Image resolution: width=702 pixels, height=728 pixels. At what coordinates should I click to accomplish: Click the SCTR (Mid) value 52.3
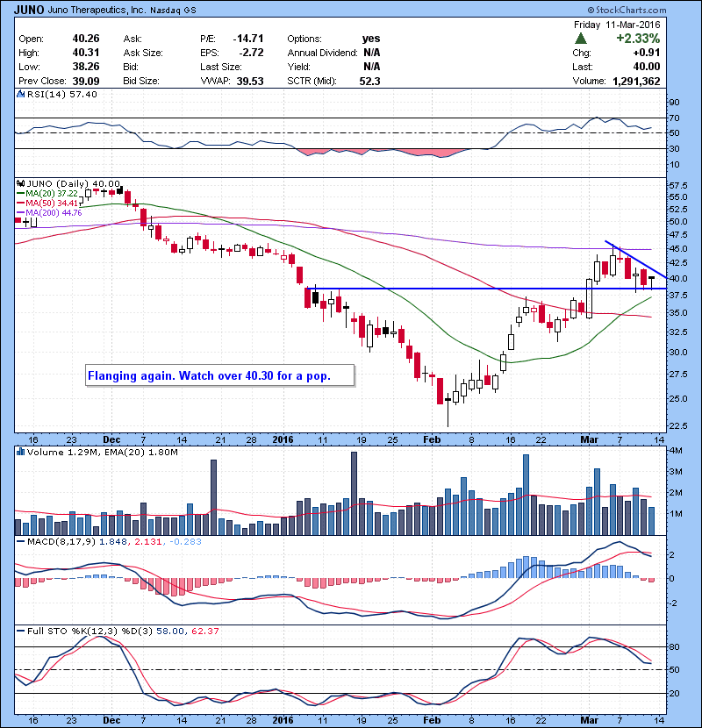point(369,81)
